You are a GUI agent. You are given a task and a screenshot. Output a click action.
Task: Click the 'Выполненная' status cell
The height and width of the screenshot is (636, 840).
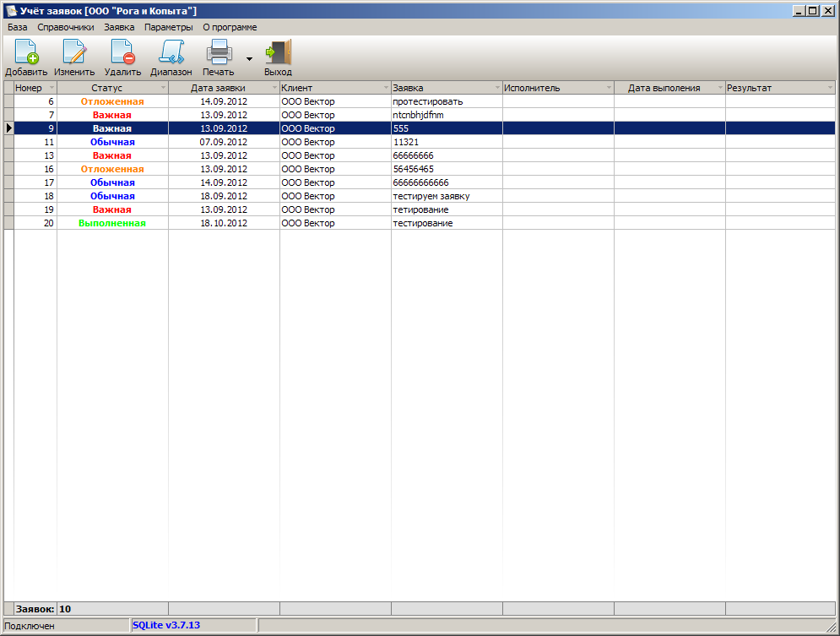112,223
